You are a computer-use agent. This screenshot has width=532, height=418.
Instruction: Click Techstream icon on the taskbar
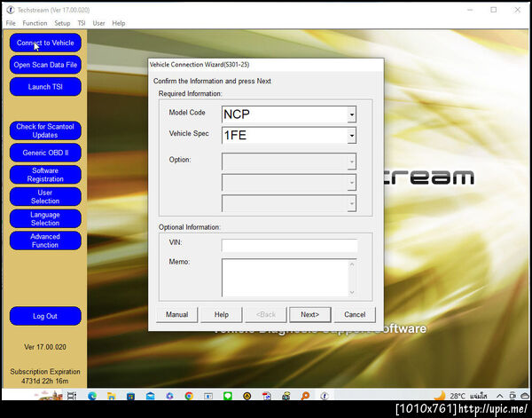325,396
